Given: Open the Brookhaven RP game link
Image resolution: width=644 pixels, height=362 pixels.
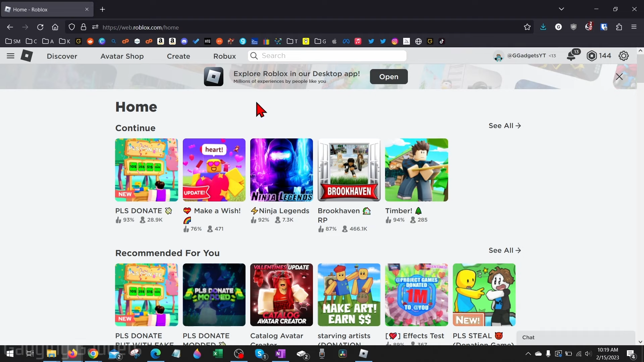Looking at the screenshot, I should point(339,211).
